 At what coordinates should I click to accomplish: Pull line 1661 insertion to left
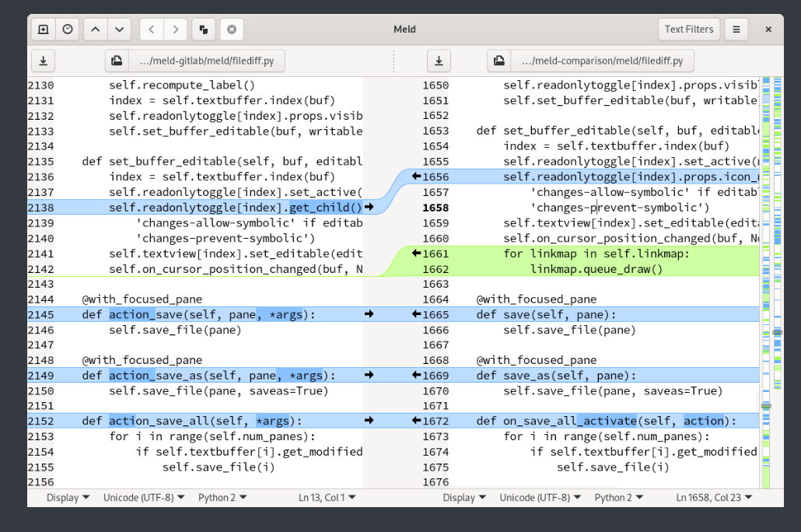[416, 253]
